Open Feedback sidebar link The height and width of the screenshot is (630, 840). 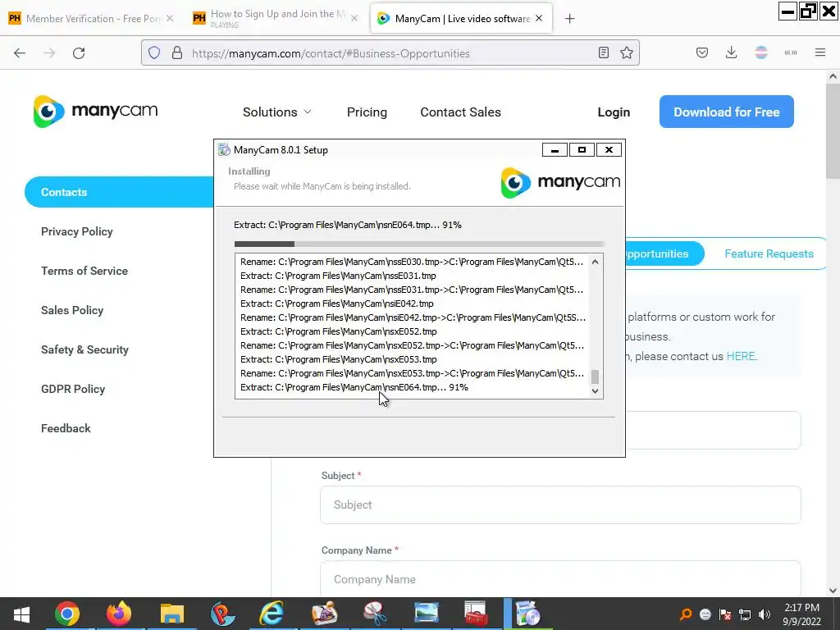pyautogui.click(x=66, y=428)
